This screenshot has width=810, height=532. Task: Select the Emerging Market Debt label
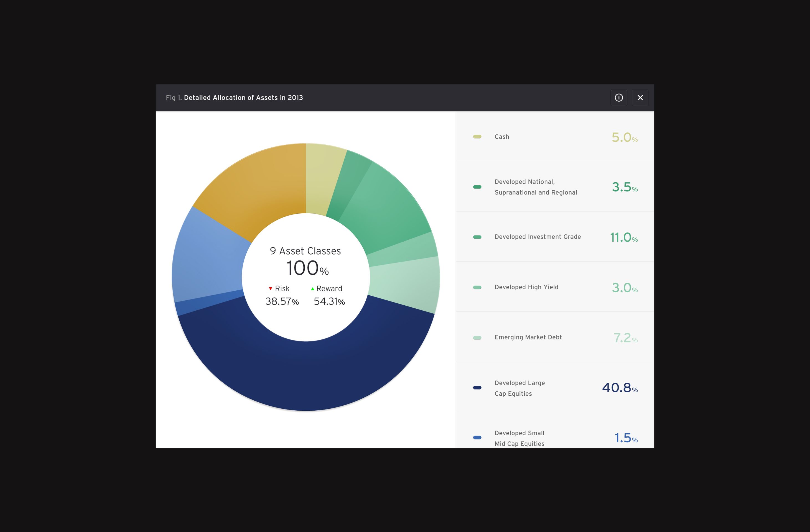click(528, 337)
